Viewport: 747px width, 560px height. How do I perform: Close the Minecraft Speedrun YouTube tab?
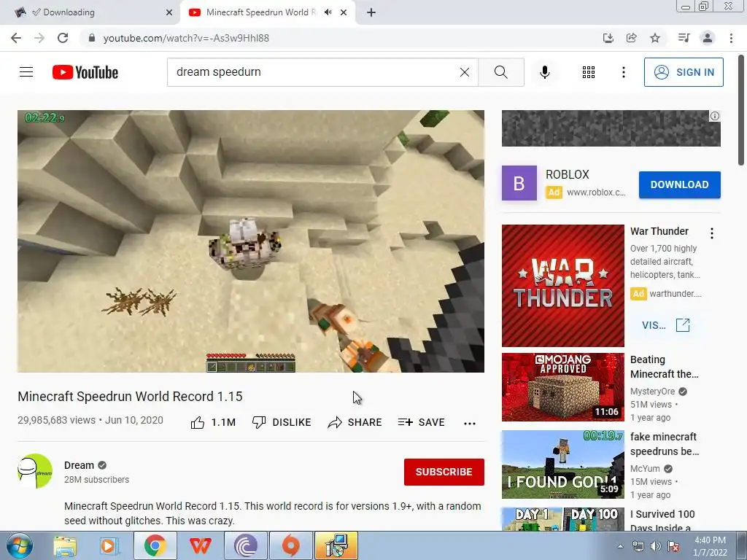click(x=344, y=12)
